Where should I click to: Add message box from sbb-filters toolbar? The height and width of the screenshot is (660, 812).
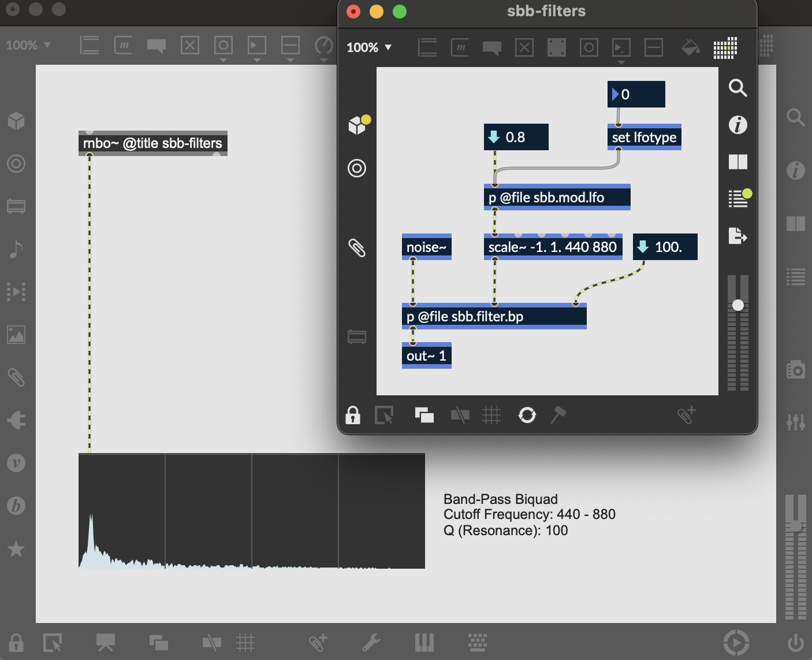tap(460, 47)
